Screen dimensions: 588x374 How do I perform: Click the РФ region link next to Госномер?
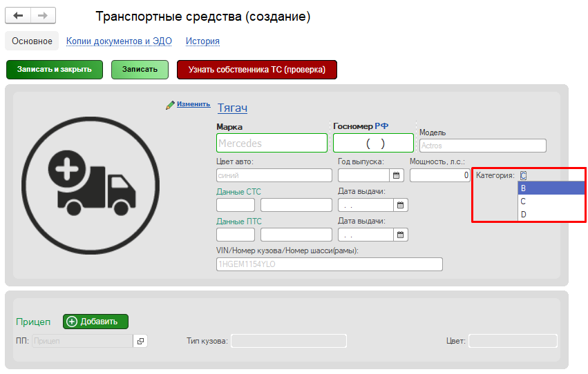(x=381, y=126)
